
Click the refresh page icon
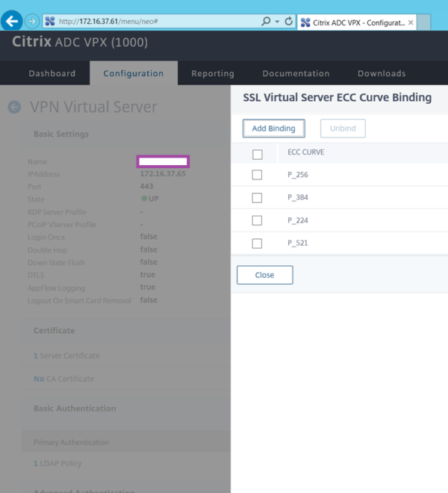(x=288, y=21)
